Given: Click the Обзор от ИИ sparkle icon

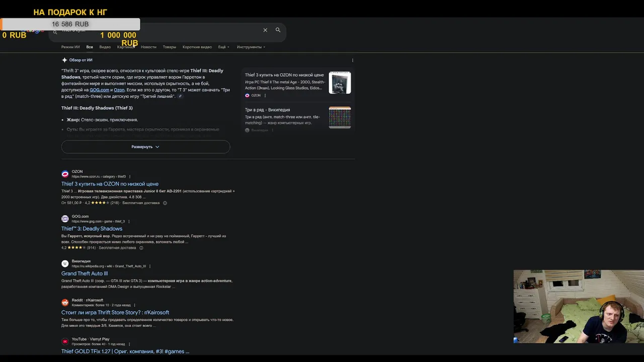Looking at the screenshot, I should pos(64,60).
